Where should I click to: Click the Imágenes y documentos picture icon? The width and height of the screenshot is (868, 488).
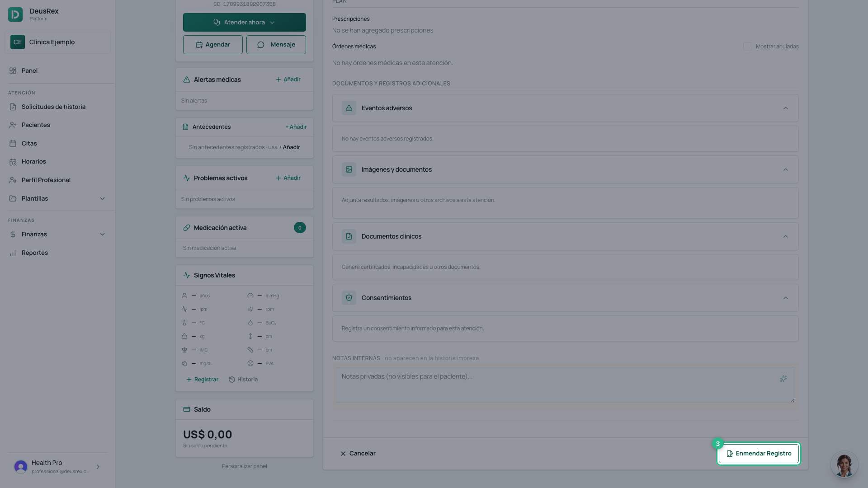pos(349,169)
